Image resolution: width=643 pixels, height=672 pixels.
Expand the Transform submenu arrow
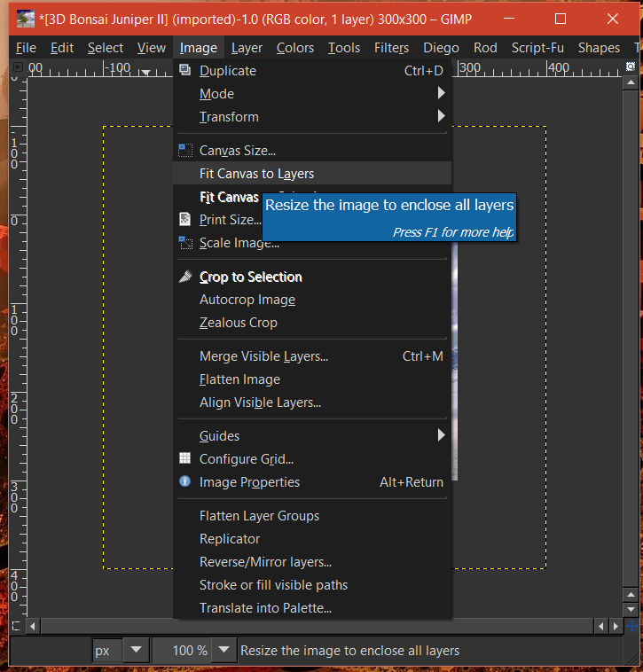point(441,116)
